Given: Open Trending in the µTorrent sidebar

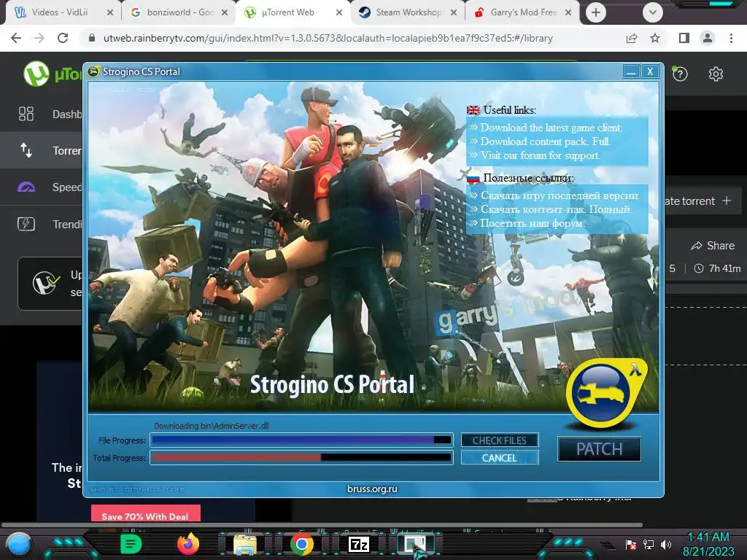Looking at the screenshot, I should (x=42, y=224).
